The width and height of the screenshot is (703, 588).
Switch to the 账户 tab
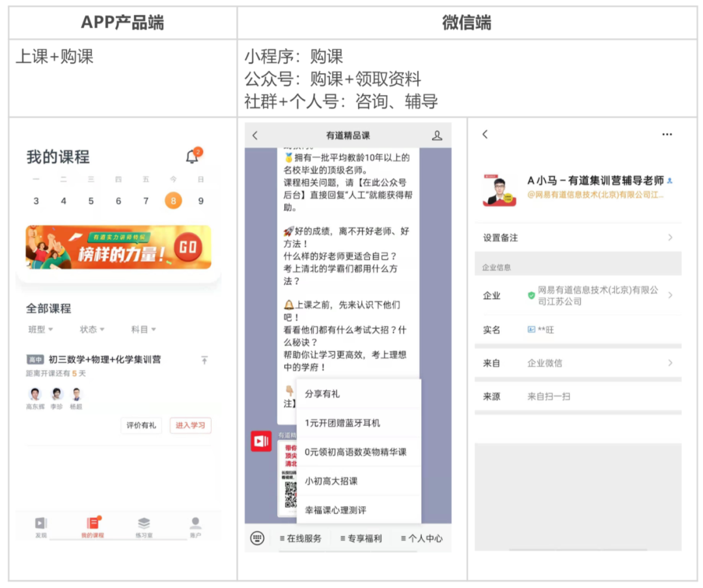point(195,527)
